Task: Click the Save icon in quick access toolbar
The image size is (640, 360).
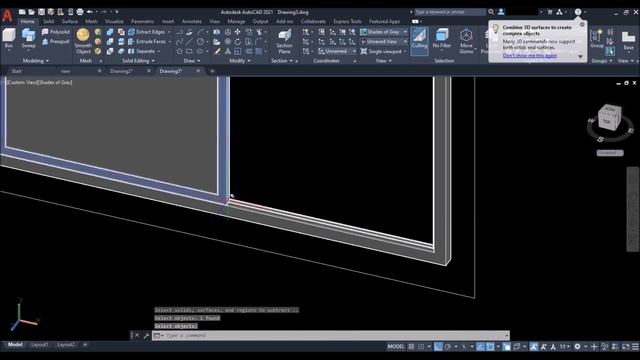Action: [41, 12]
